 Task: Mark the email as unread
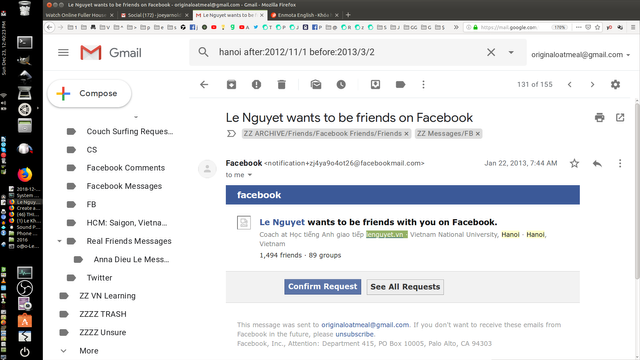[x=316, y=84]
